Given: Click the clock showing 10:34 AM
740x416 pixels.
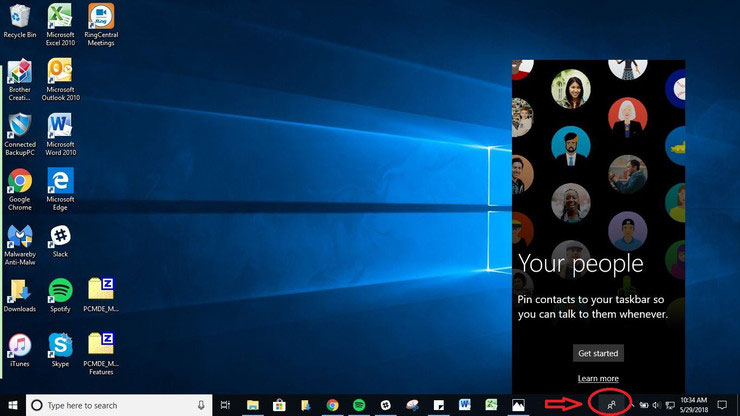Looking at the screenshot, I should click(693, 405).
